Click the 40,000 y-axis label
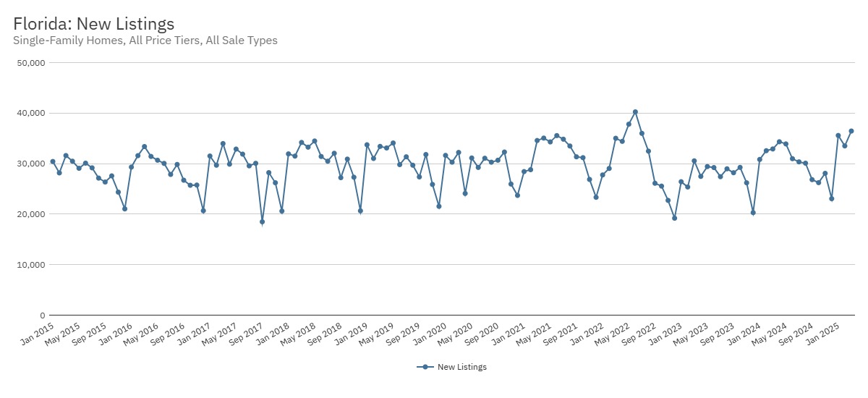 click(x=32, y=113)
